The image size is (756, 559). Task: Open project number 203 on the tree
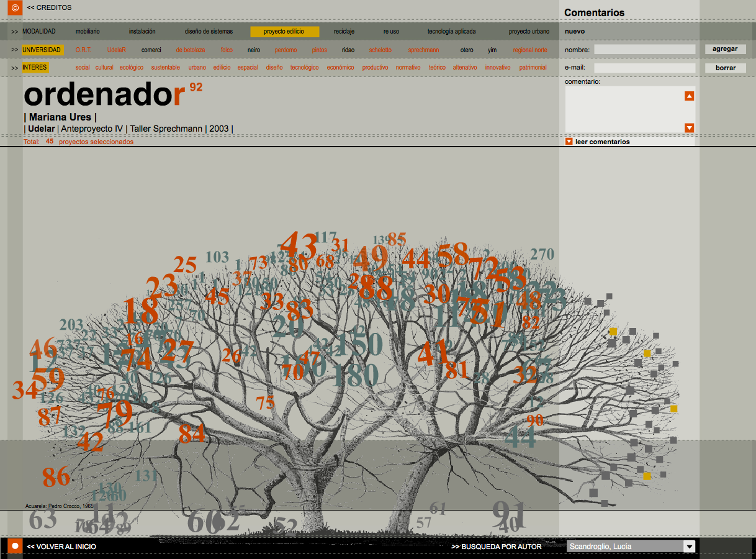click(71, 325)
